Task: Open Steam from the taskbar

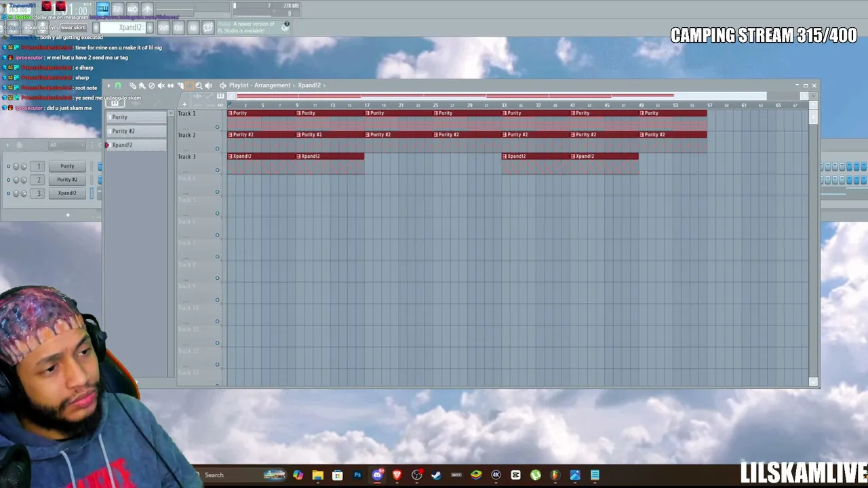Action: (436, 475)
